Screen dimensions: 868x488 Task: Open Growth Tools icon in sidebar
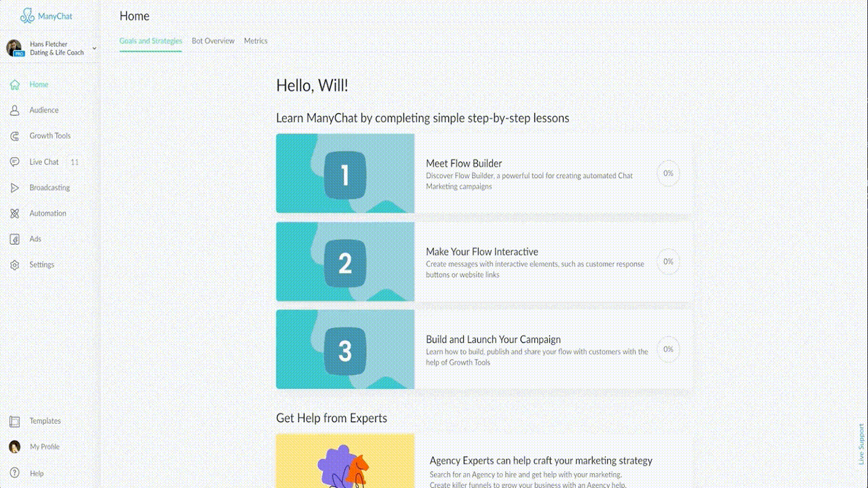point(15,136)
